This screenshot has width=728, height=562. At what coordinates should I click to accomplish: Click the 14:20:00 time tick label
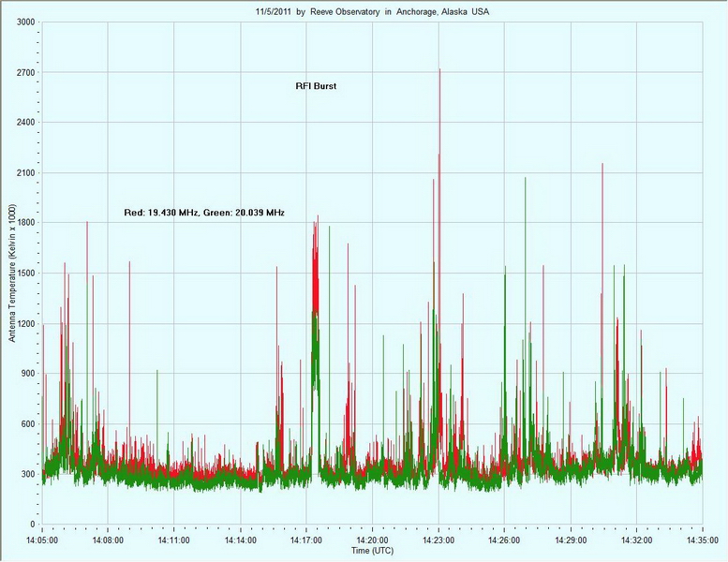pyautogui.click(x=372, y=540)
